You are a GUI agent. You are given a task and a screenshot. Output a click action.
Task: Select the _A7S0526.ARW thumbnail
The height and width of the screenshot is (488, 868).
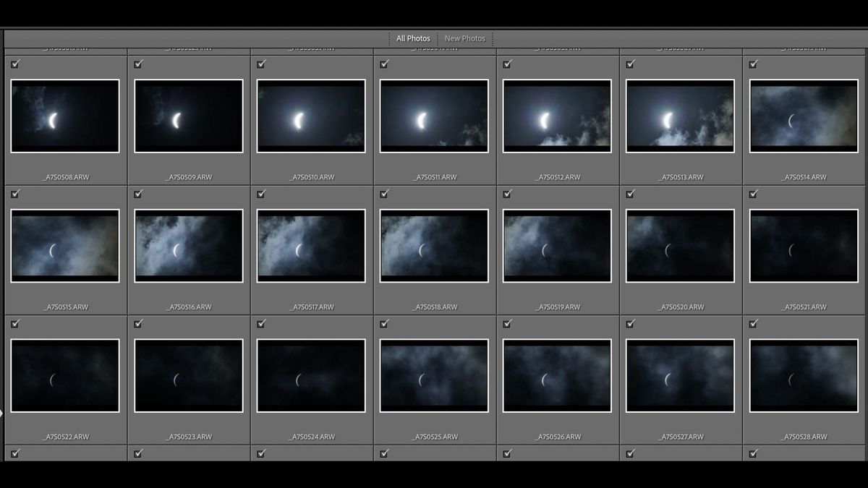click(x=556, y=374)
